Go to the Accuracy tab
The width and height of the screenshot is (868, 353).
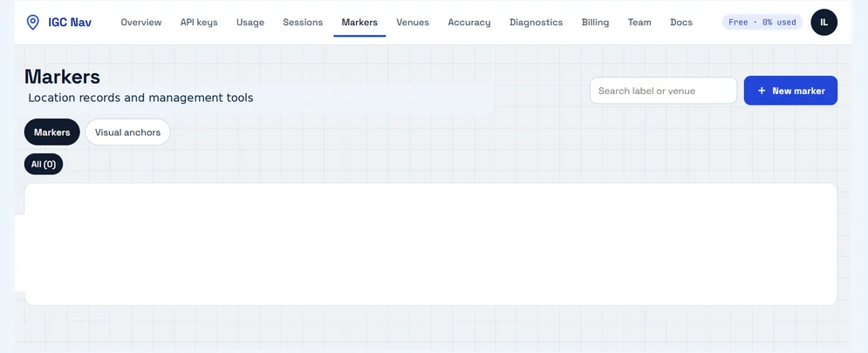pyautogui.click(x=468, y=22)
